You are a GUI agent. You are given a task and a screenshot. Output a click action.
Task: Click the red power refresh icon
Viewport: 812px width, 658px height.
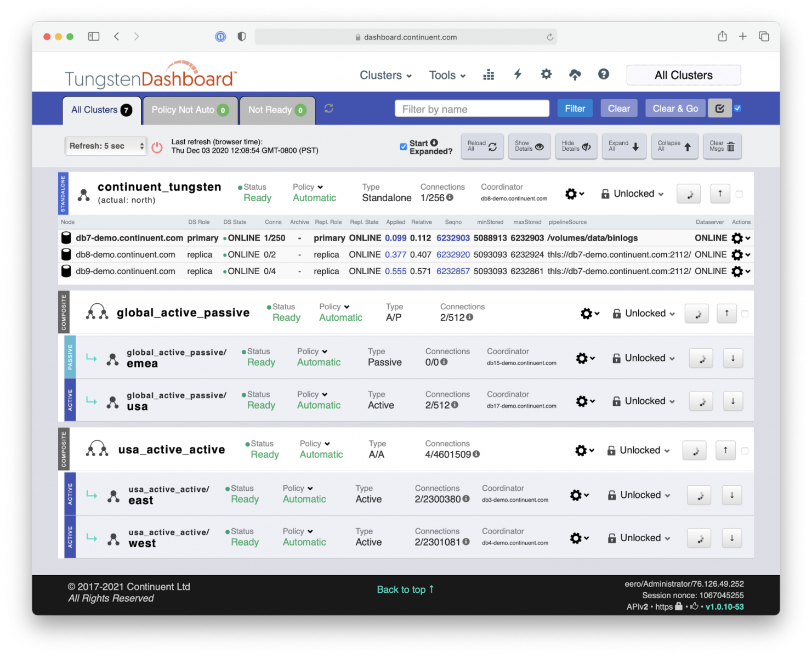(x=157, y=147)
